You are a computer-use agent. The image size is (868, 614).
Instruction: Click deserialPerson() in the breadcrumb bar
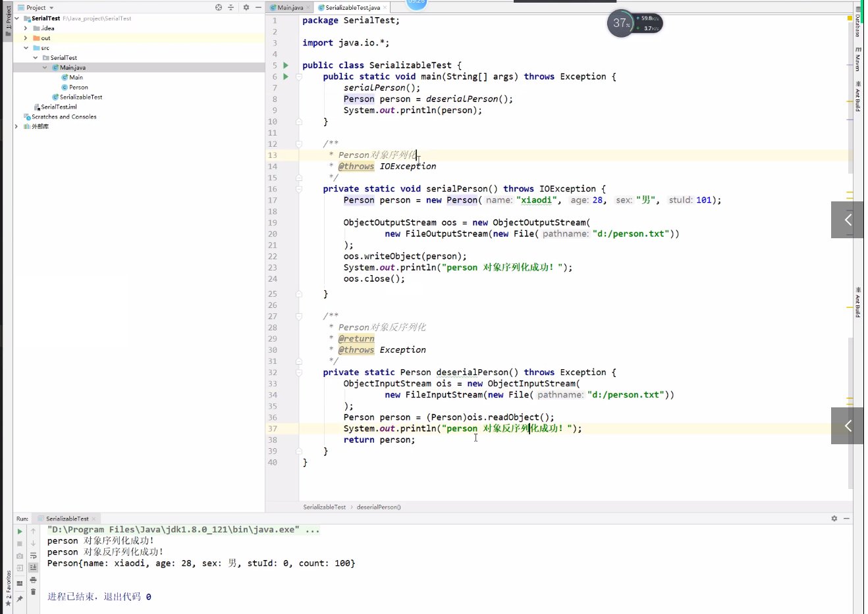pos(379,507)
